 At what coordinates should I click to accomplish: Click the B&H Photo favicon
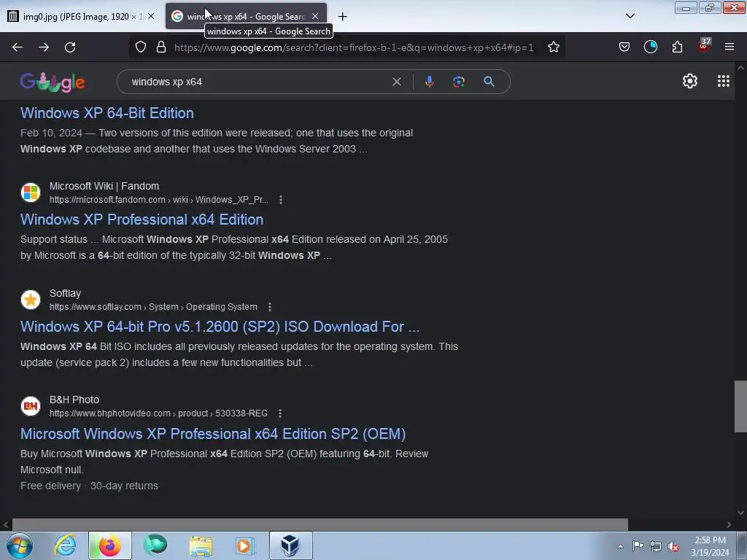click(31, 406)
